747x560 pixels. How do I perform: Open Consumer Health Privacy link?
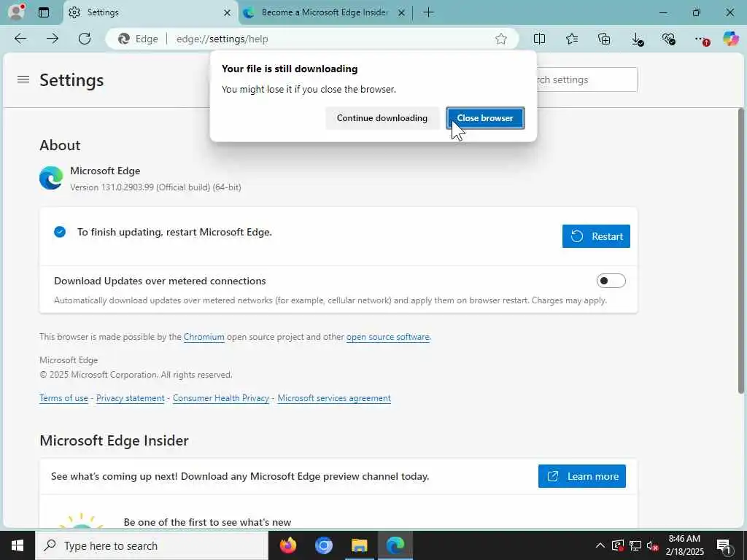221,398
